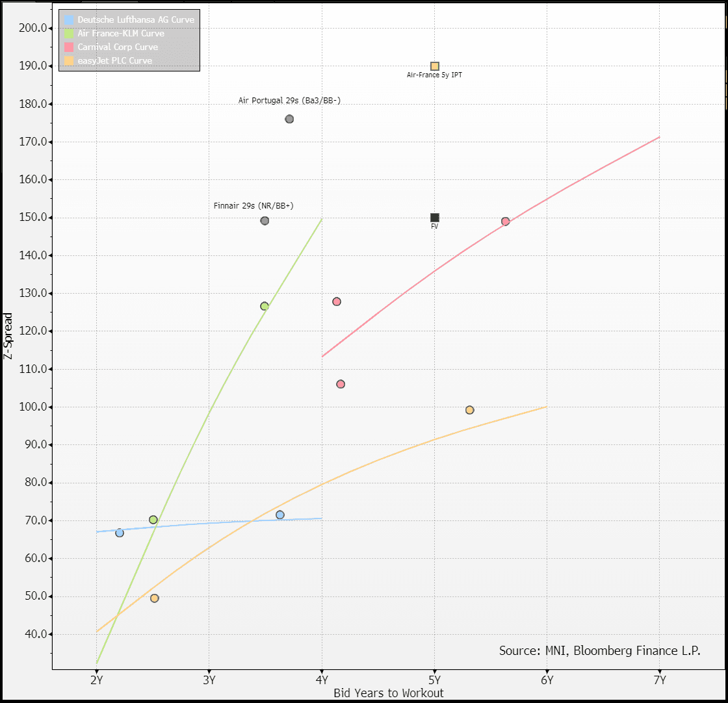The width and height of the screenshot is (728, 703).
Task: Click the 40.0 y-axis tick label
Action: pos(36,634)
